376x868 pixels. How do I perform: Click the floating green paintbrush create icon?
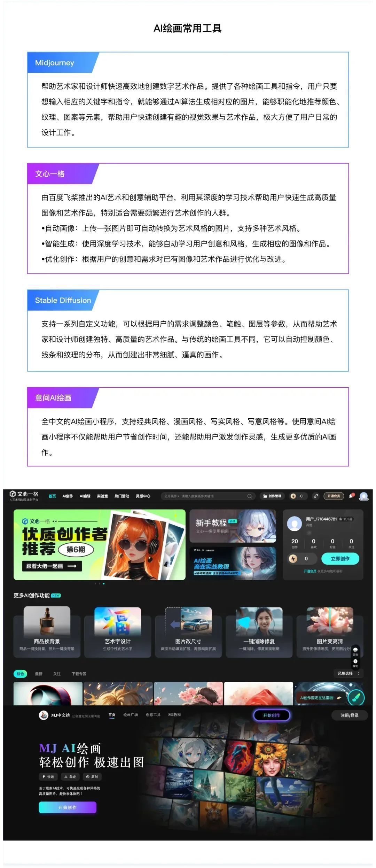(356, 698)
